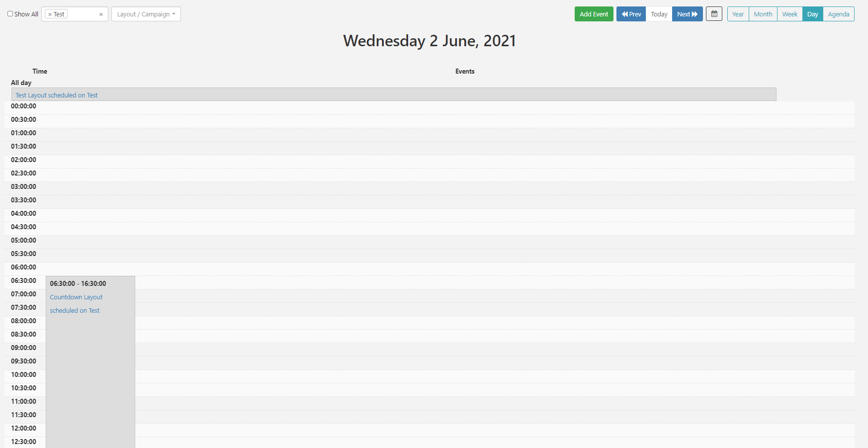Screen dimensions: 868x448
Task: Clear all selected displays in filter
Action: [101, 14]
